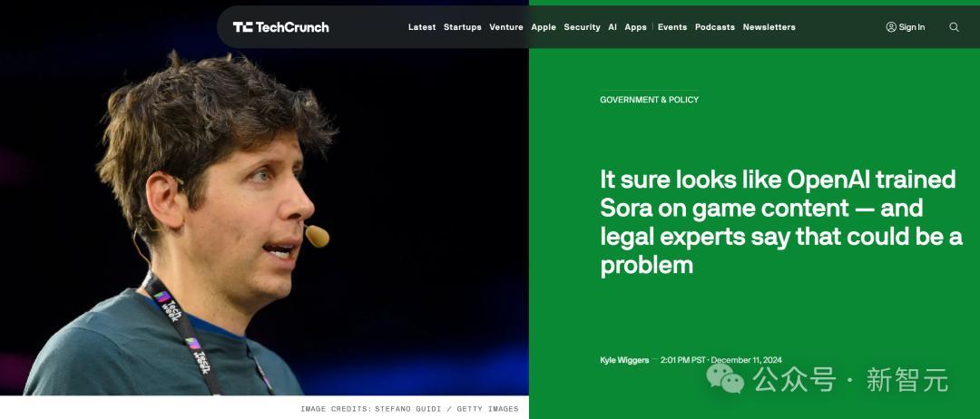Screen dimensions: 980x419
Task: Go to the Startups section
Action: tap(463, 27)
